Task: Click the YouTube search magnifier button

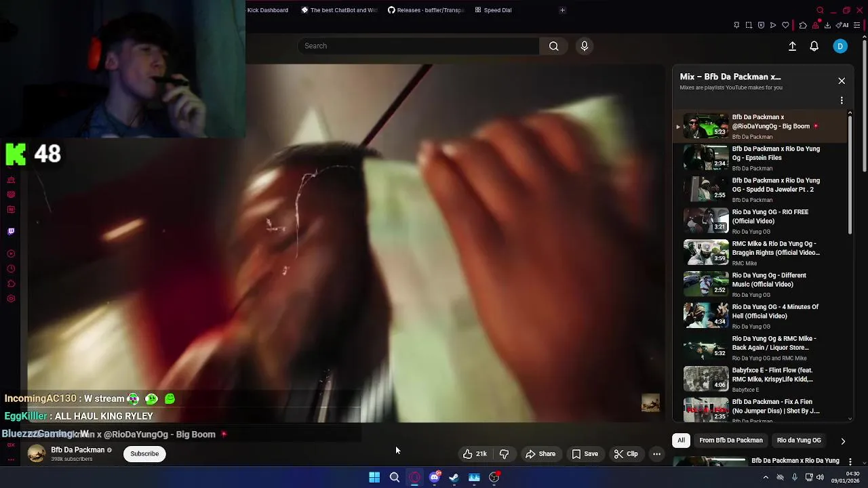Action: (553, 46)
